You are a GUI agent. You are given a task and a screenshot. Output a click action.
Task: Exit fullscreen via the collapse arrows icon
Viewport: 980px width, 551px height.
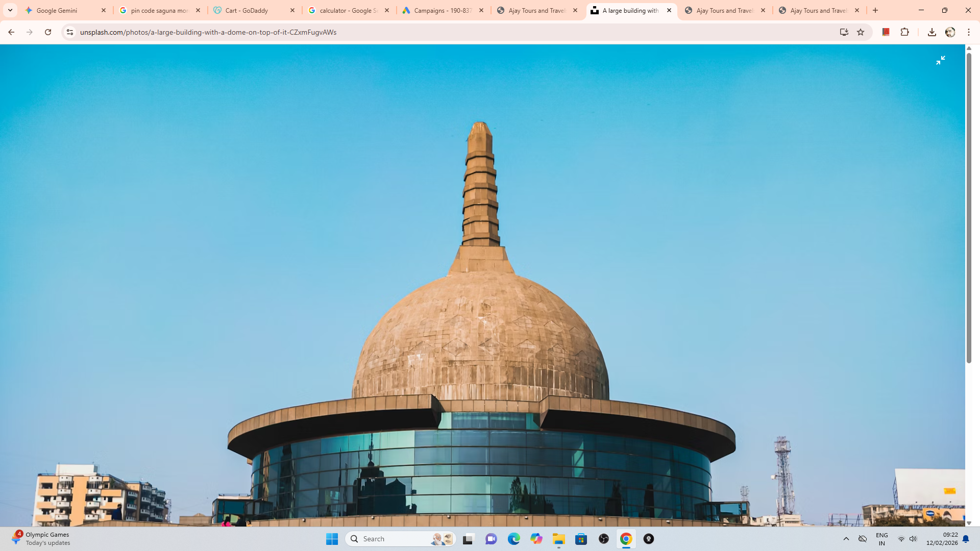(x=941, y=60)
